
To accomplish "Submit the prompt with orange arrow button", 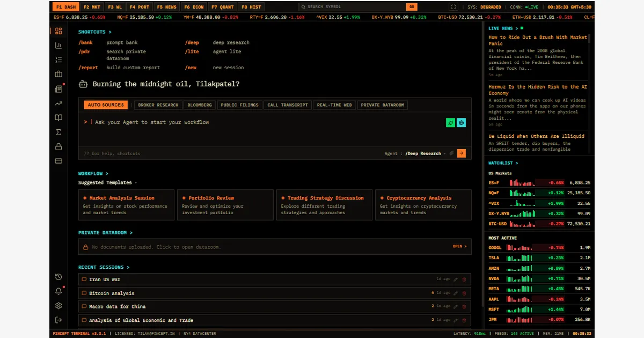I will (461, 153).
